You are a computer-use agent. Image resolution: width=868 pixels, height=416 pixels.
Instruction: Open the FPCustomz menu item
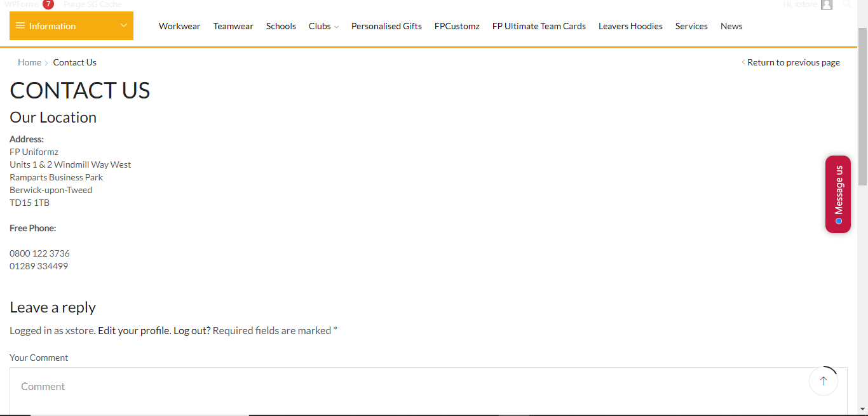coord(457,26)
